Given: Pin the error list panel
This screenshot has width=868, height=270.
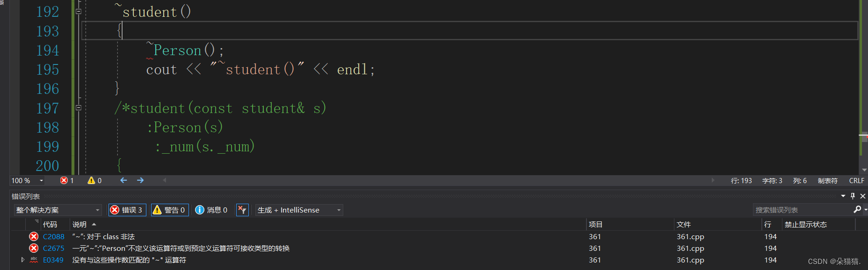Looking at the screenshot, I should coord(853,196).
